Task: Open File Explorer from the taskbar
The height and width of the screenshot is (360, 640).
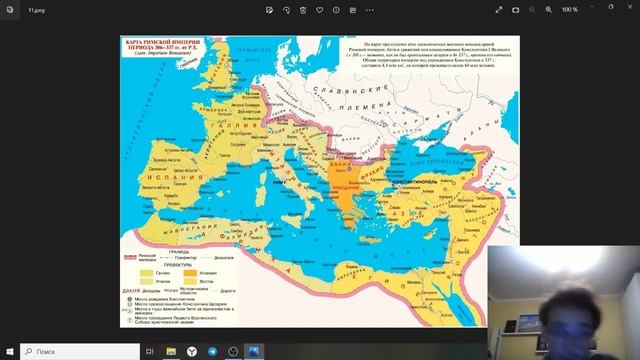Action: coord(171,351)
